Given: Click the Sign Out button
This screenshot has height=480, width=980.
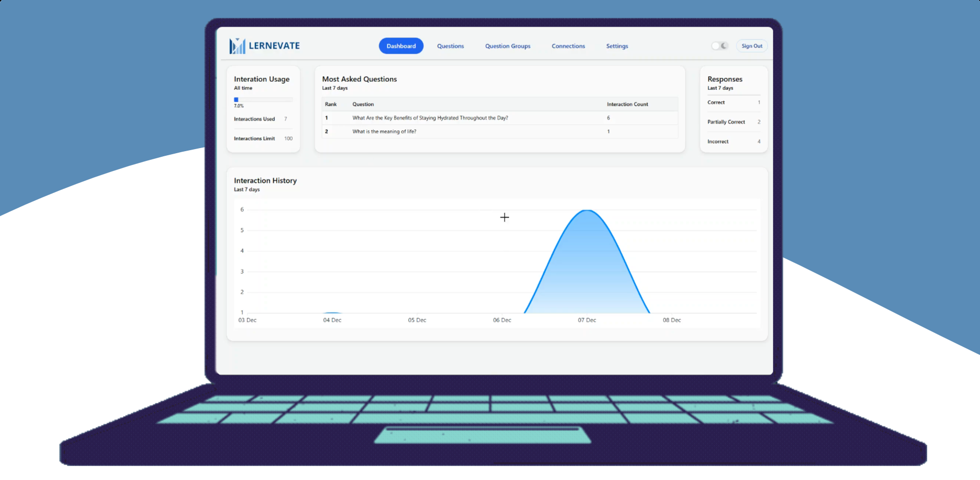Looking at the screenshot, I should pyautogui.click(x=752, y=46).
